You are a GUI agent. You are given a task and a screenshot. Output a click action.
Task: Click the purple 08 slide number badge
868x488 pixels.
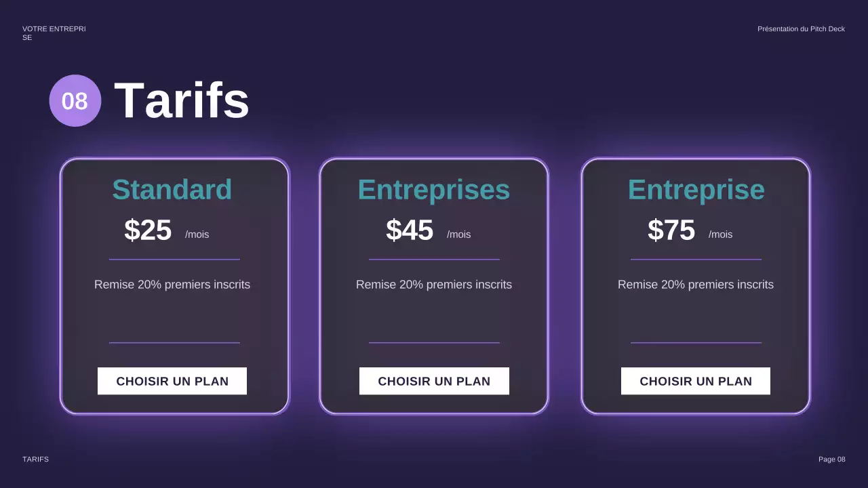(75, 101)
